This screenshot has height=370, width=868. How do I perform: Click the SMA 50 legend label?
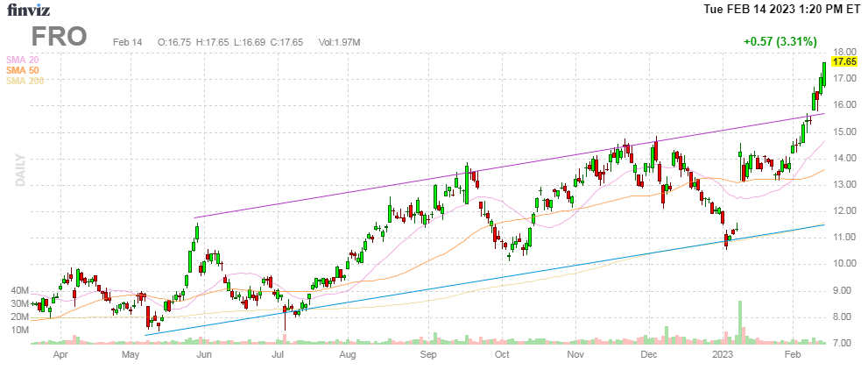coord(22,70)
